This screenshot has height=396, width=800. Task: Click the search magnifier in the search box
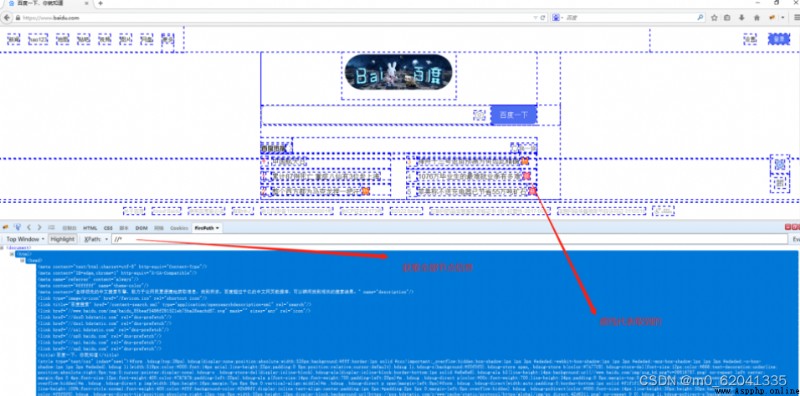(701, 17)
